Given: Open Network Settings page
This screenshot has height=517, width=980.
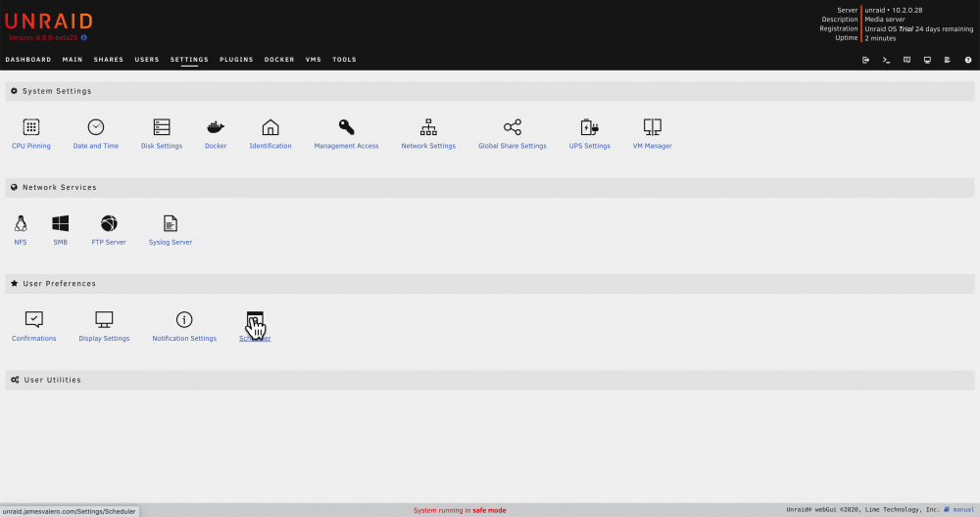Looking at the screenshot, I should click(x=428, y=133).
